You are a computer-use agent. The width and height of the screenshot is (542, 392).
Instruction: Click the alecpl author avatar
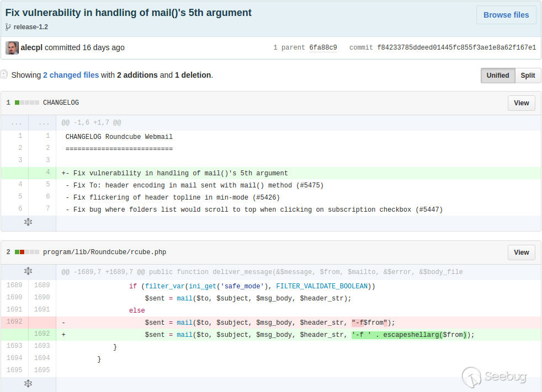coord(12,48)
